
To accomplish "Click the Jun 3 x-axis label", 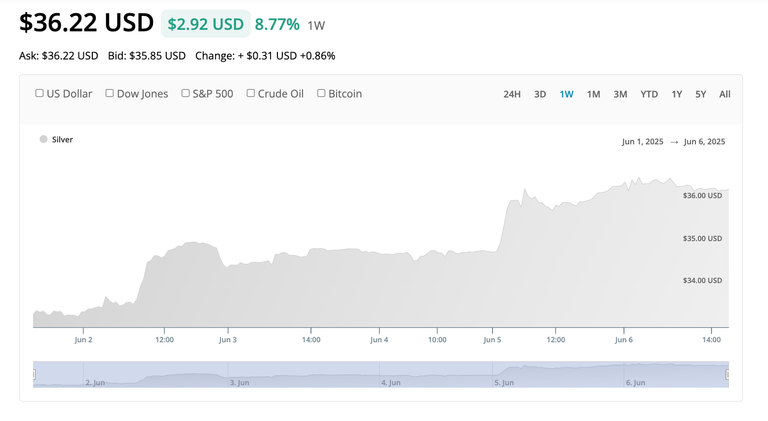I will coord(228,339).
